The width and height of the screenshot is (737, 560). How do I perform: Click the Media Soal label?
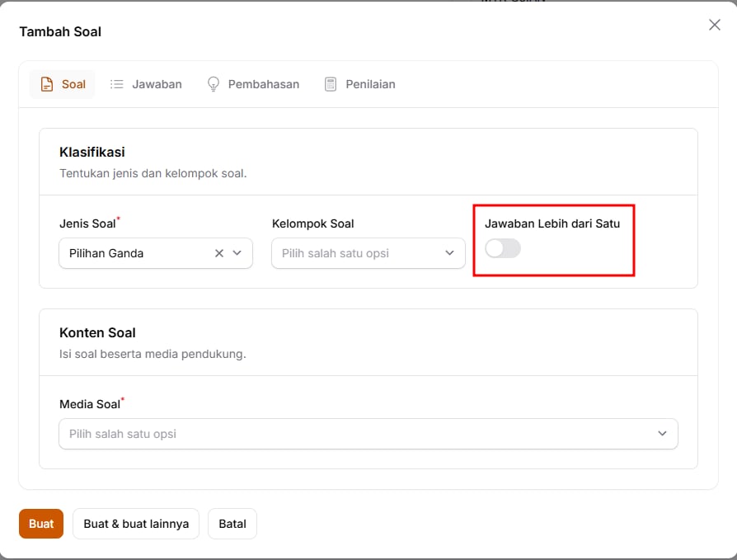pos(90,404)
